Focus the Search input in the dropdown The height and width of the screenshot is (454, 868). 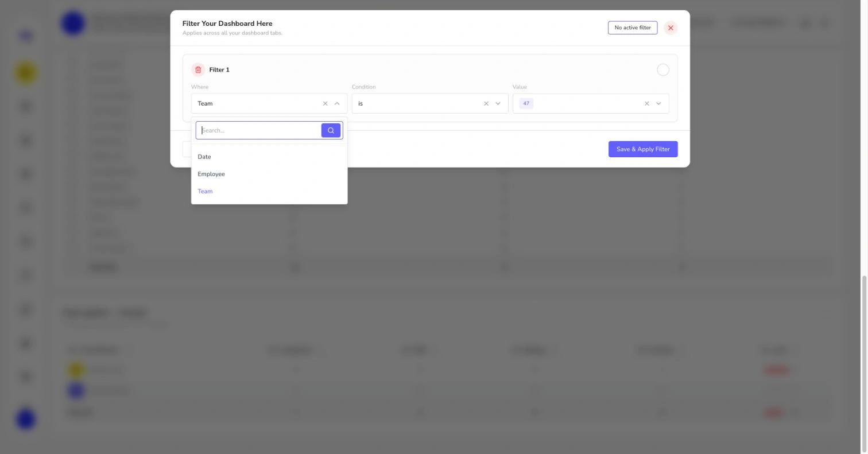pyautogui.click(x=259, y=131)
